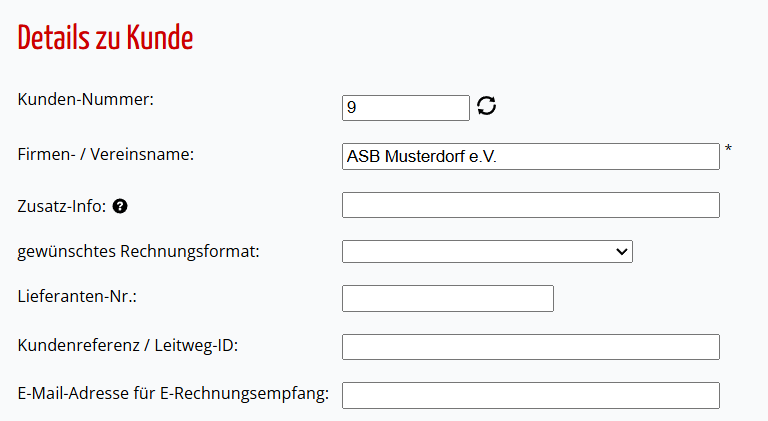Click the Firmen- / Vereinsname label
This screenshot has height=421, width=768.
(x=106, y=155)
